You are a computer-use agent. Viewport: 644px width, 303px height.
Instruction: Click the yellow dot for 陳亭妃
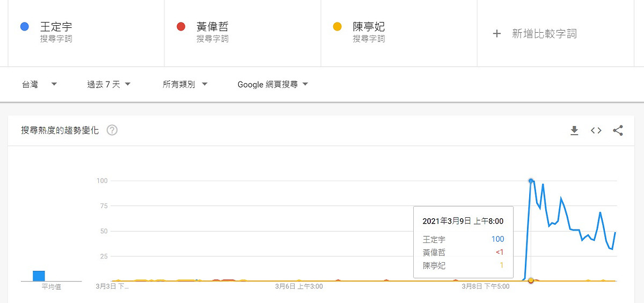[x=338, y=27]
